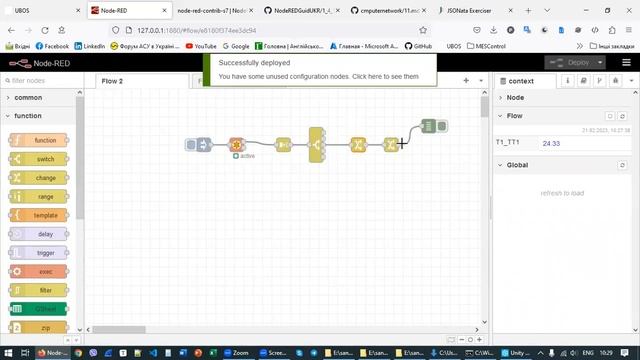Zoom in the canvas view
This screenshot has height=360, width=640.
(x=480, y=340)
